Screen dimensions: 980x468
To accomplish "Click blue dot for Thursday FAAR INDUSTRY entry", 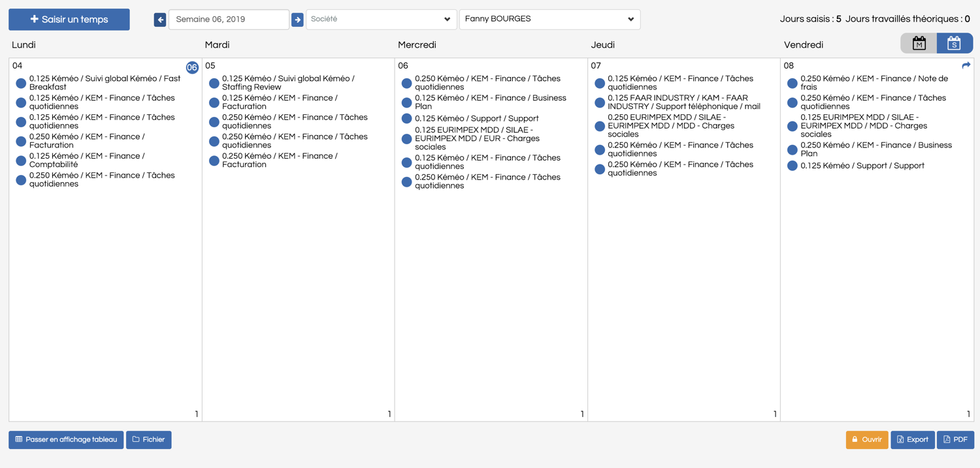I will pyautogui.click(x=600, y=102).
